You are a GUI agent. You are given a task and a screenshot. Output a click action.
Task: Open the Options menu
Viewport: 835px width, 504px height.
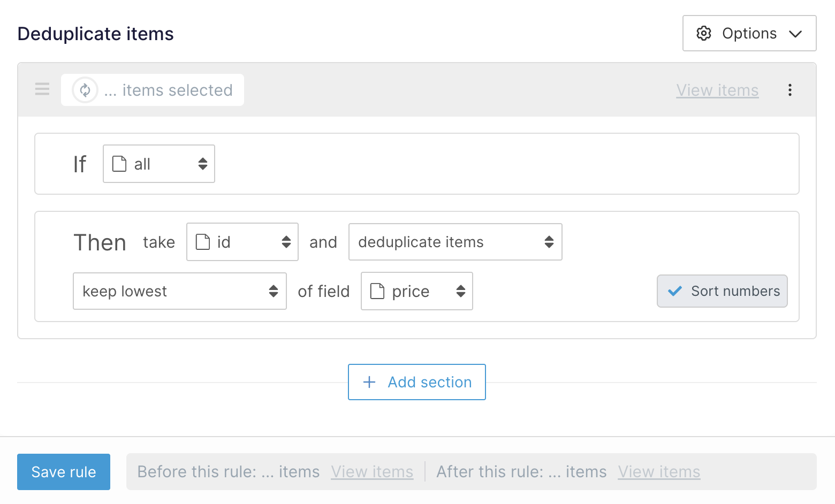[749, 33]
